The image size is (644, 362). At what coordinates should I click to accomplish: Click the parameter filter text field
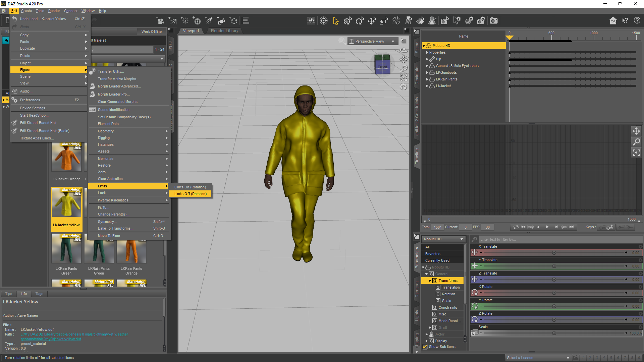tap(560, 239)
